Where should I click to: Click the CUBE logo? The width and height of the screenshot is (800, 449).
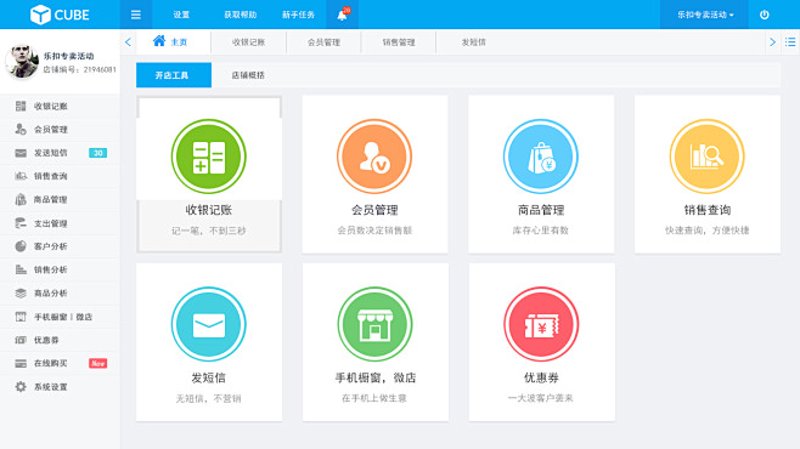click(x=60, y=15)
